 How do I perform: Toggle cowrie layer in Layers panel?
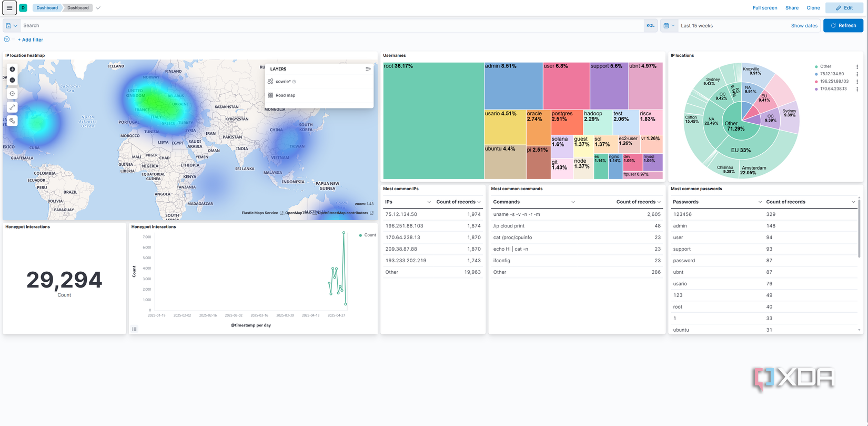(283, 82)
